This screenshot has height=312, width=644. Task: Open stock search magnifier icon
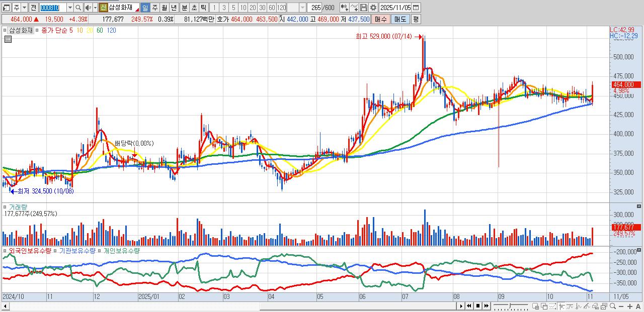[x=78, y=8]
